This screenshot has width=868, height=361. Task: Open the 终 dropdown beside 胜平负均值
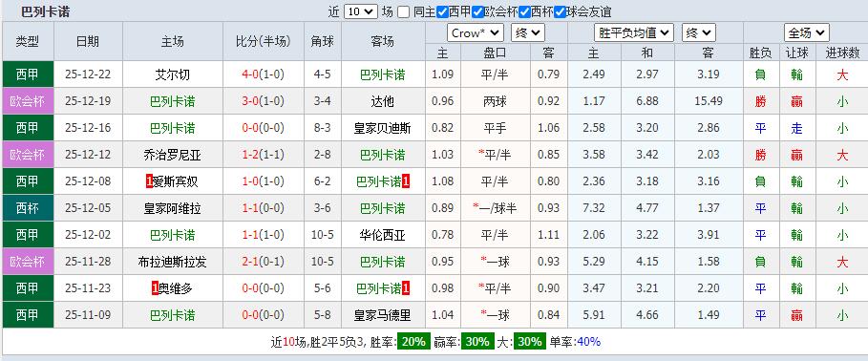699,32
